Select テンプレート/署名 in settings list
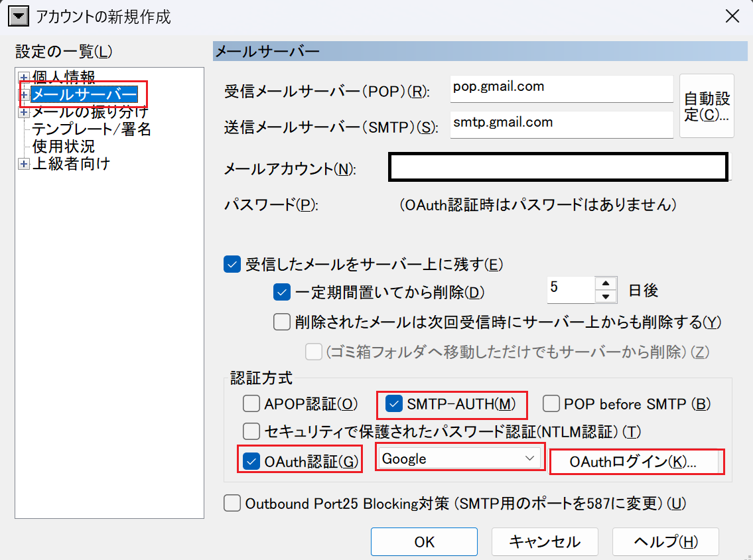753x560 pixels. click(x=92, y=129)
